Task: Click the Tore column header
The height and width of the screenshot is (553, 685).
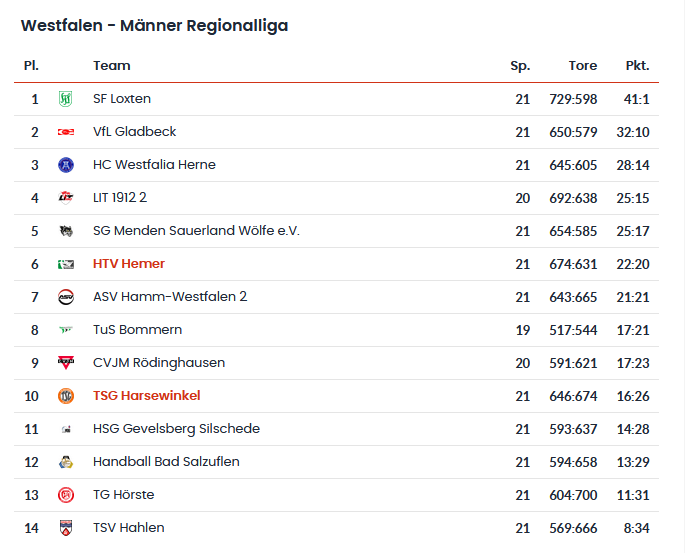Action: tap(583, 66)
